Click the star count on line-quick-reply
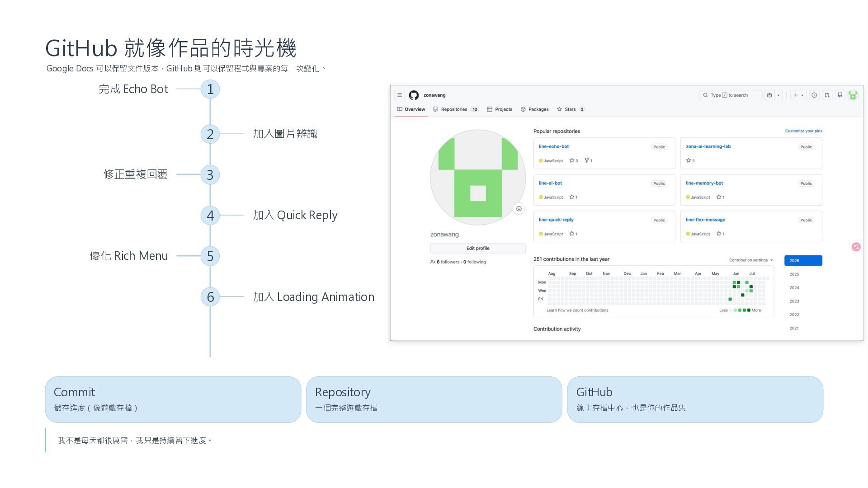This screenshot has height=488, width=868. click(573, 234)
